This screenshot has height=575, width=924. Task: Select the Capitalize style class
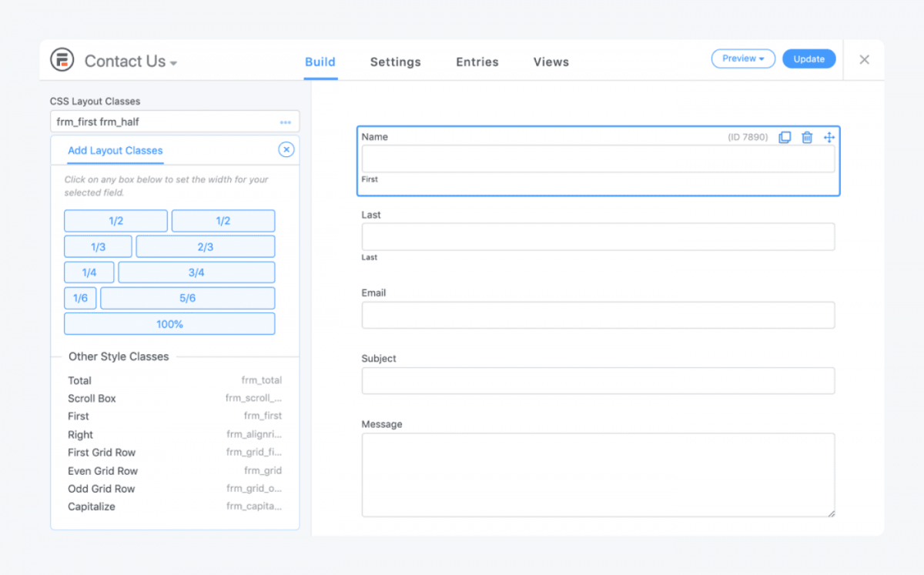pyautogui.click(x=100, y=506)
